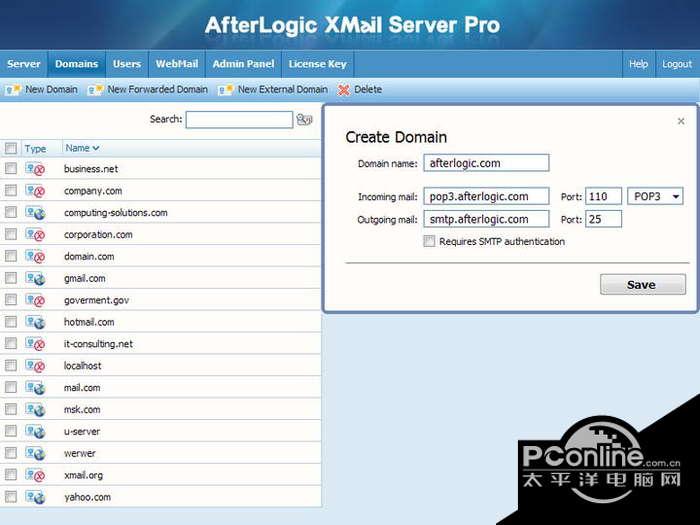Viewport: 700px width, 525px height.
Task: Click the type icon of yahoo.com
Action: [35, 497]
